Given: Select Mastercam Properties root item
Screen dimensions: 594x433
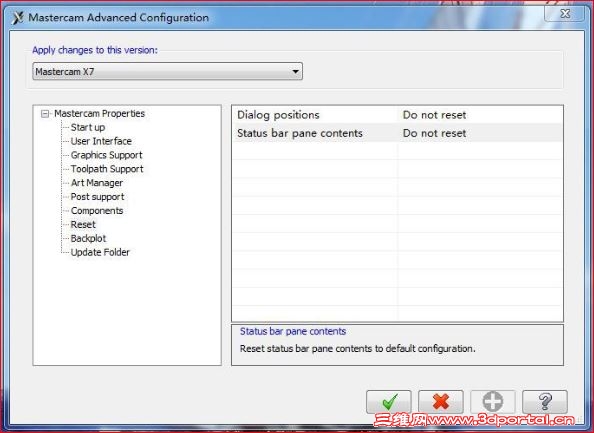Looking at the screenshot, I should click(x=99, y=113).
